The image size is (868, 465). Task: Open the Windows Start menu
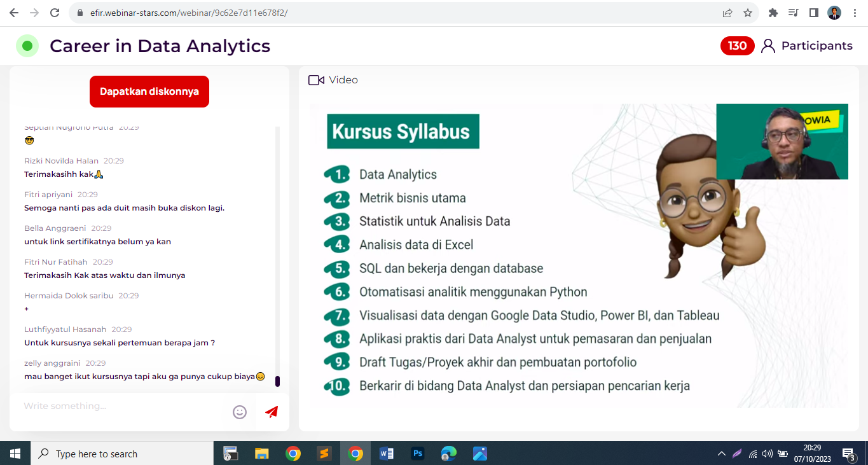pyautogui.click(x=15, y=454)
